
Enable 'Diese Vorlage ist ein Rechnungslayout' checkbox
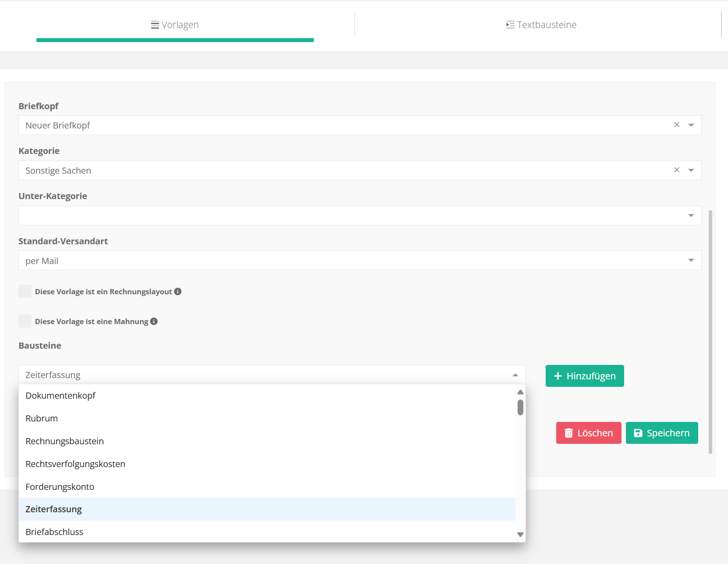(25, 292)
